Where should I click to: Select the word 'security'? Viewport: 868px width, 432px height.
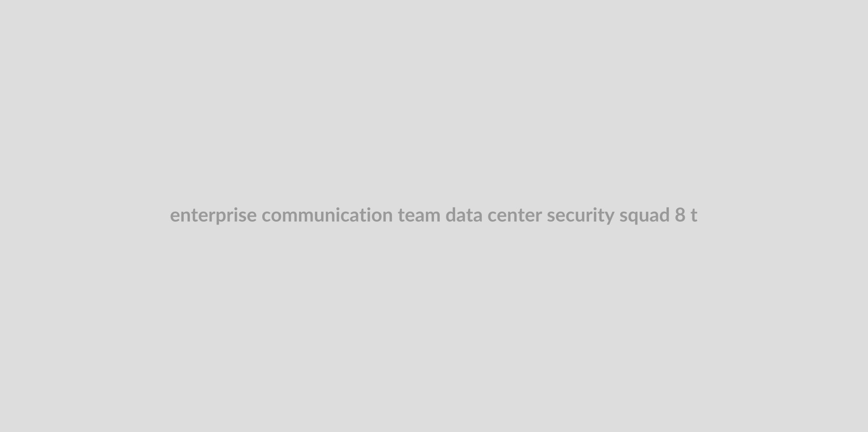[580, 216]
